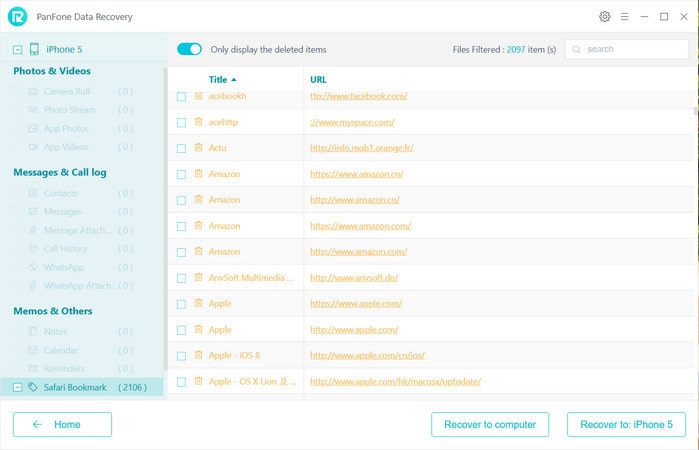Viewport: 699px width, 450px height.
Task: Click the Messages icon
Action: [33, 211]
